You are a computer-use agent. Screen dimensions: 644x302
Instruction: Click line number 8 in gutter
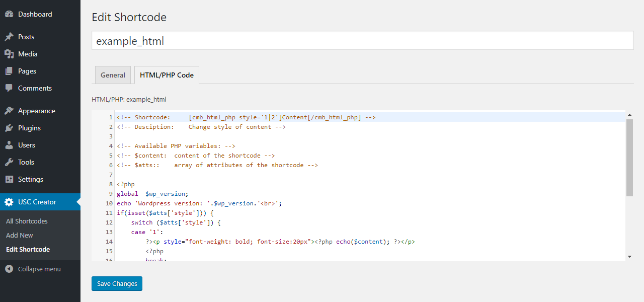pyautogui.click(x=110, y=184)
